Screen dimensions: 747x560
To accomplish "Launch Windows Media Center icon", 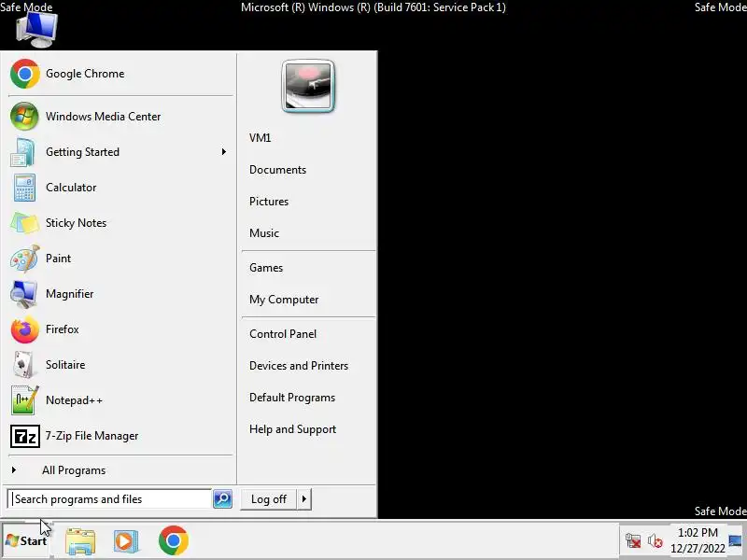I will click(x=24, y=116).
